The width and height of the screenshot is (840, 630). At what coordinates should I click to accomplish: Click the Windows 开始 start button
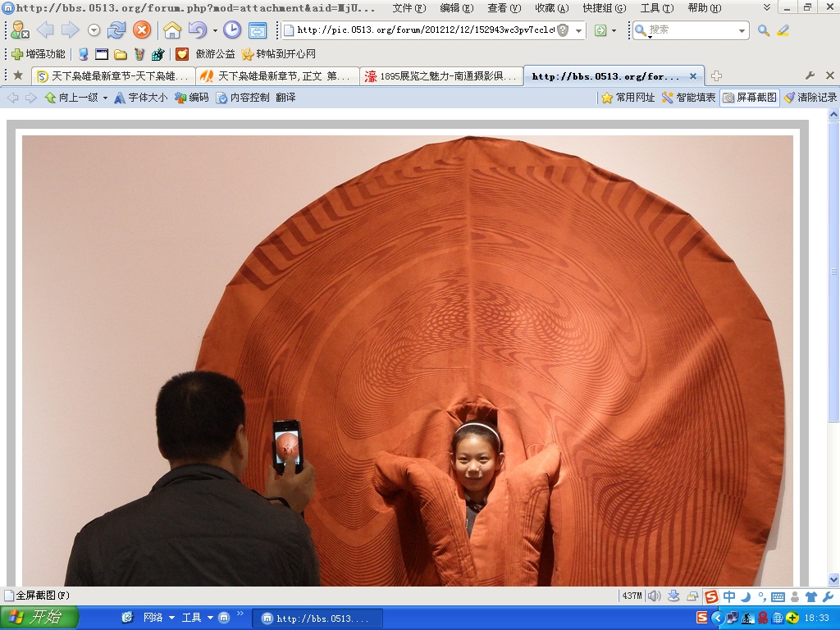pos(39,618)
